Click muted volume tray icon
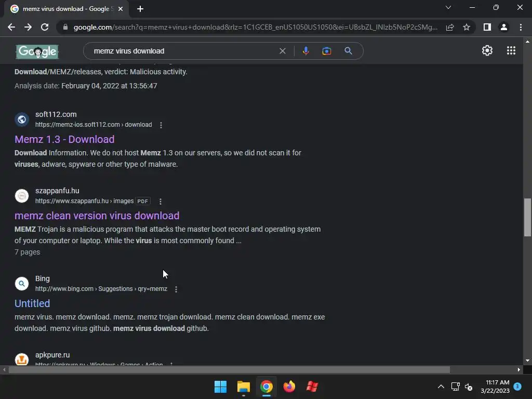This screenshot has height=399, width=532. (469, 387)
